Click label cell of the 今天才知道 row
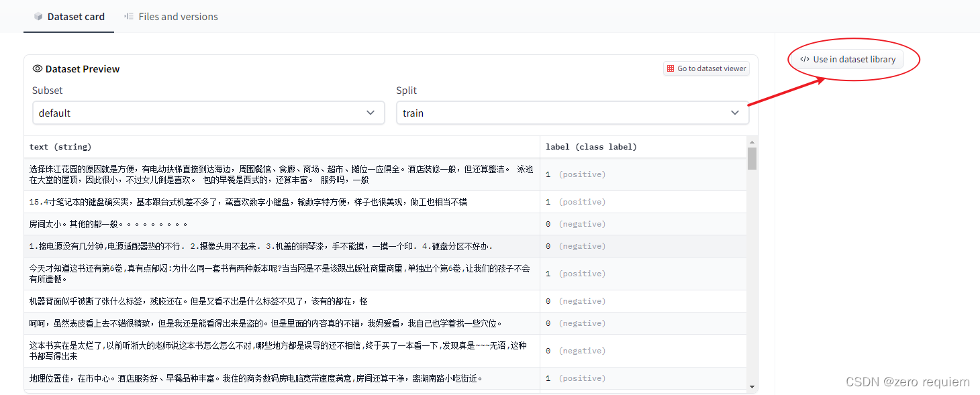 pos(643,274)
